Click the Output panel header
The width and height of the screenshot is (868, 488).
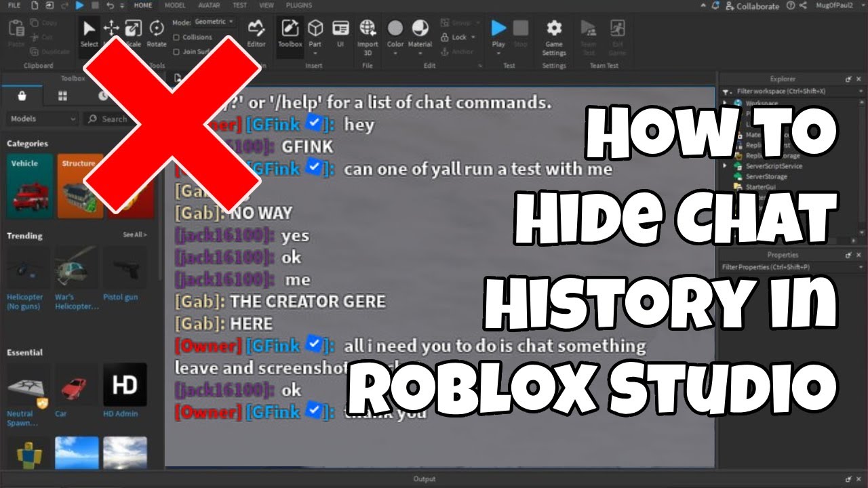click(425, 479)
